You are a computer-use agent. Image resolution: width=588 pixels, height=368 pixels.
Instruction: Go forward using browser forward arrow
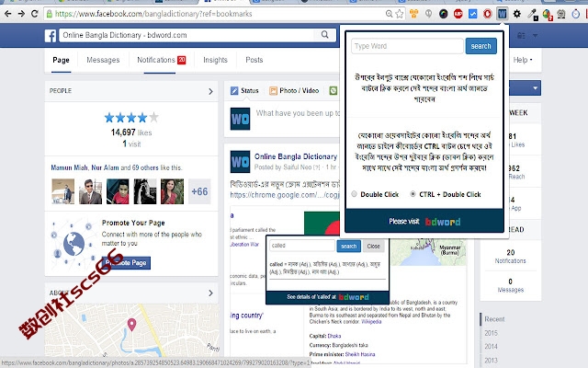point(21,14)
